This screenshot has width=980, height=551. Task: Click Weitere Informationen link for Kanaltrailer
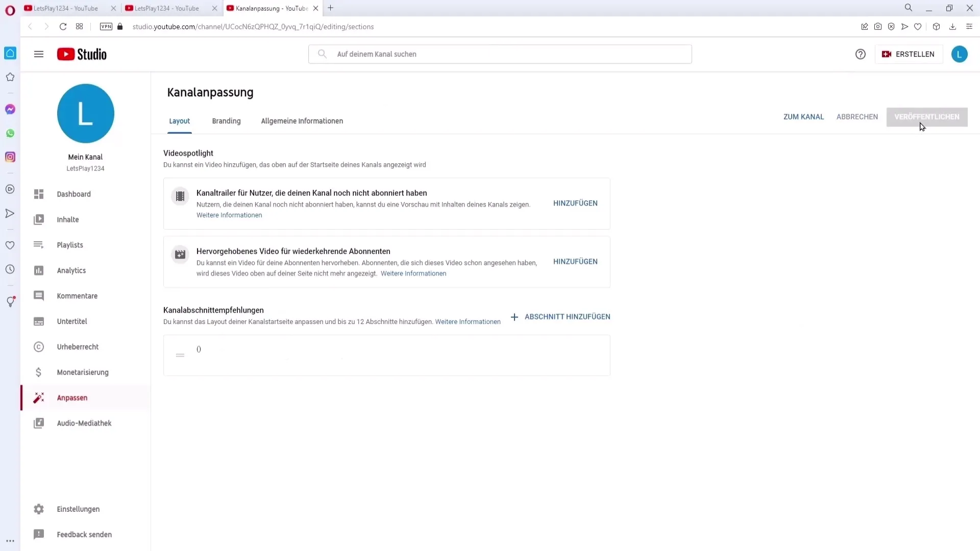point(229,215)
